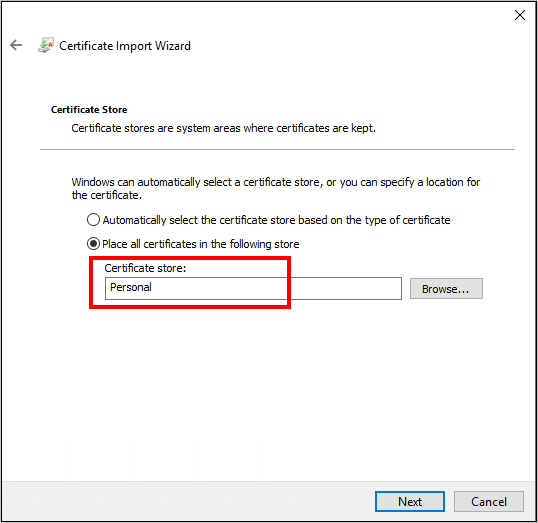The image size is (538, 523).
Task: Click the Certificate Import Wizard icon
Action: coord(46,45)
